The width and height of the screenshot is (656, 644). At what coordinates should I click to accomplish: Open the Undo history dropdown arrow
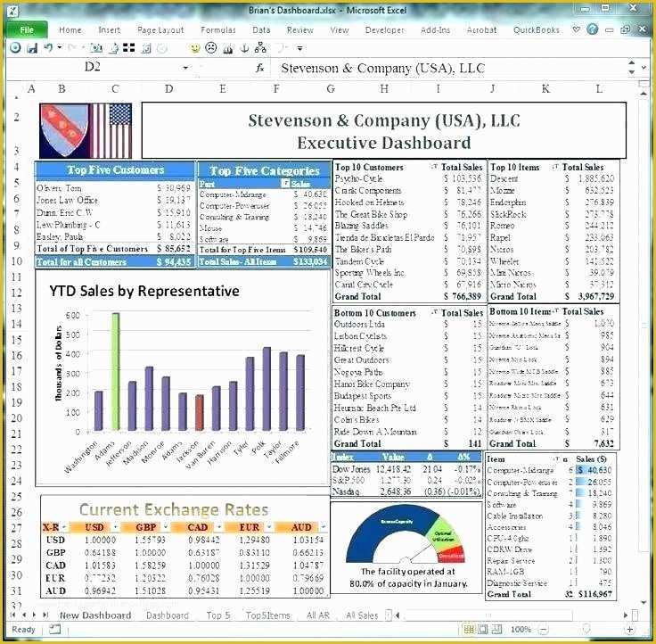point(60,48)
